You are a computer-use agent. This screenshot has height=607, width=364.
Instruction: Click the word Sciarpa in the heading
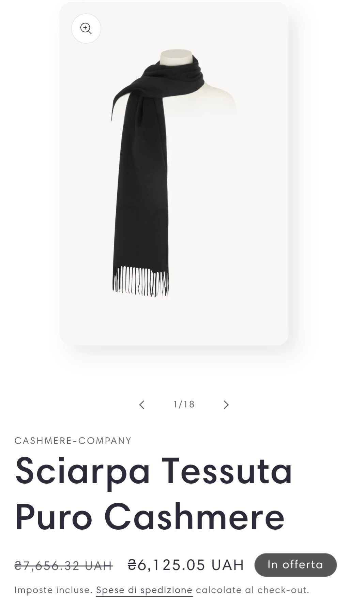coord(82,472)
